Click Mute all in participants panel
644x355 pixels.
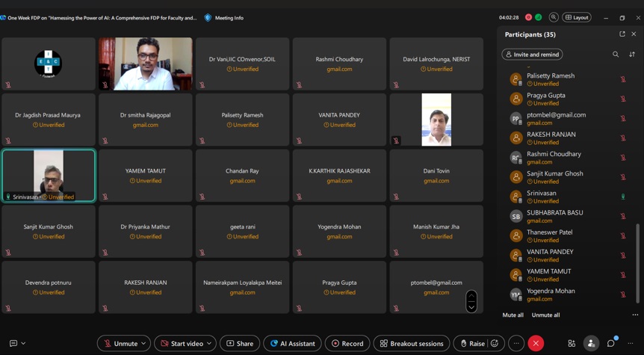pos(513,315)
